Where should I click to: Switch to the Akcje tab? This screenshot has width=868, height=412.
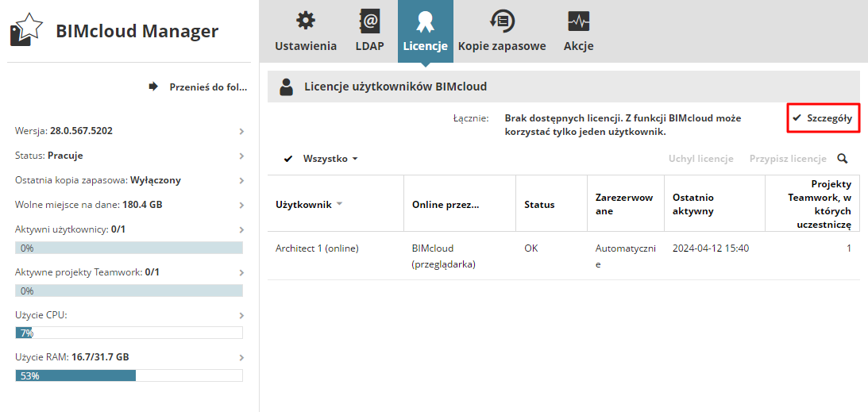578,46
